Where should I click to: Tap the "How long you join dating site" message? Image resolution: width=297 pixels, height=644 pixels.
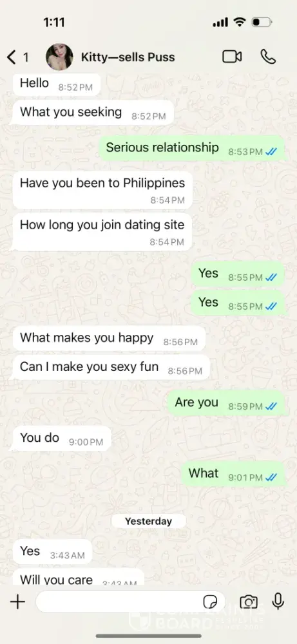102,232
